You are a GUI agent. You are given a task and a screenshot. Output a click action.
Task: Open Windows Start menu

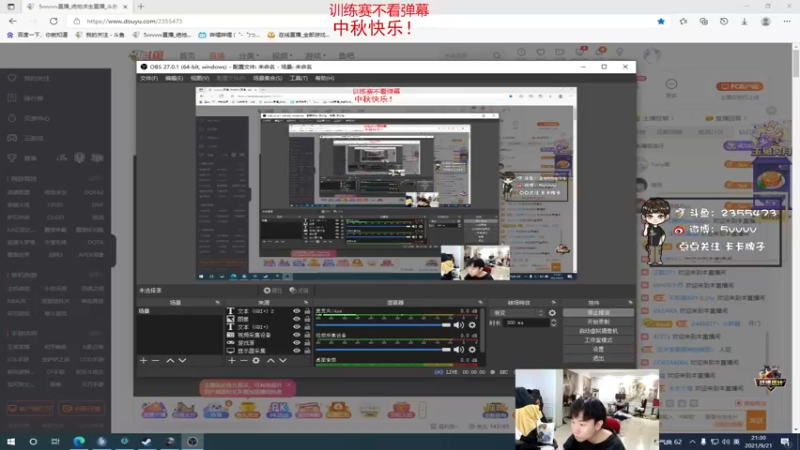click(11, 441)
